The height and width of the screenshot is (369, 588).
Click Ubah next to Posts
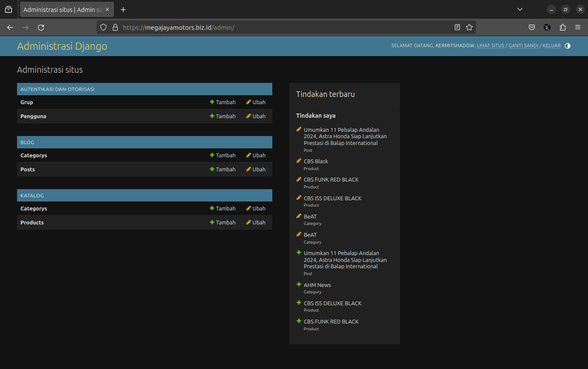(x=256, y=169)
